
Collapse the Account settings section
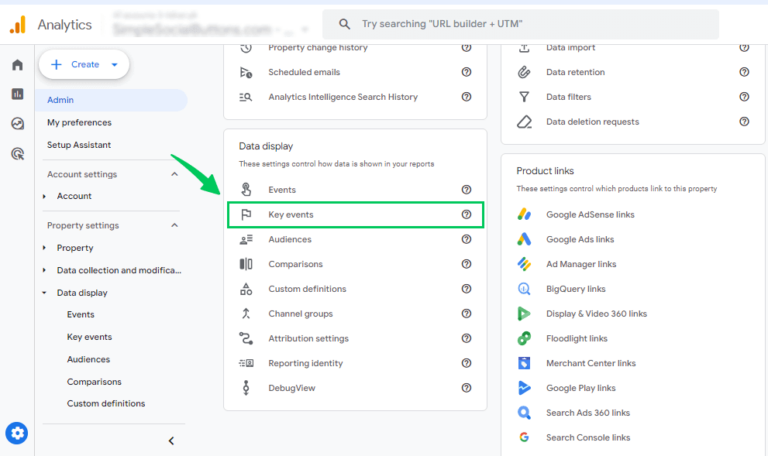tap(175, 174)
